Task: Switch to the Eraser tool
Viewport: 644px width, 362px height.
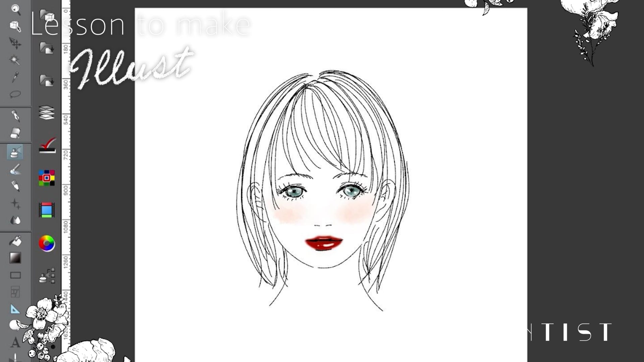Action: (15, 133)
